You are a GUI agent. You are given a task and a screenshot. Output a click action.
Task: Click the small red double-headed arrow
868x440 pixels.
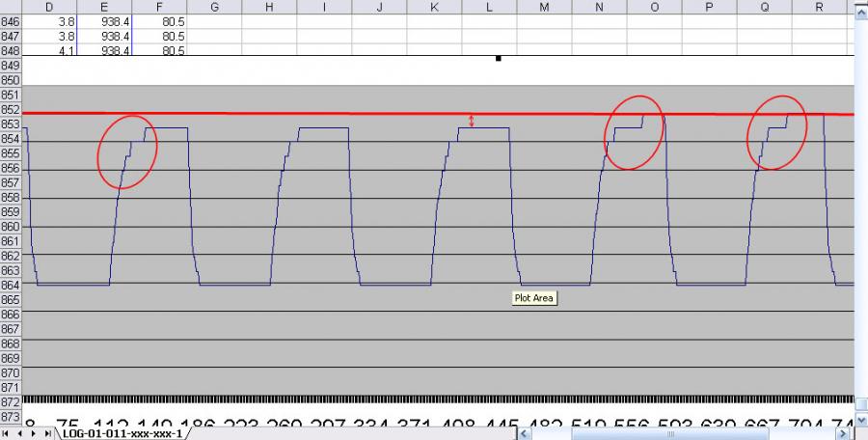pos(472,121)
